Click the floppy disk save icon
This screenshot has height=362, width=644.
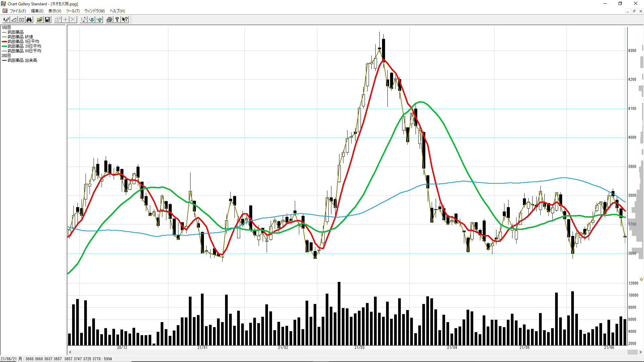click(x=47, y=20)
